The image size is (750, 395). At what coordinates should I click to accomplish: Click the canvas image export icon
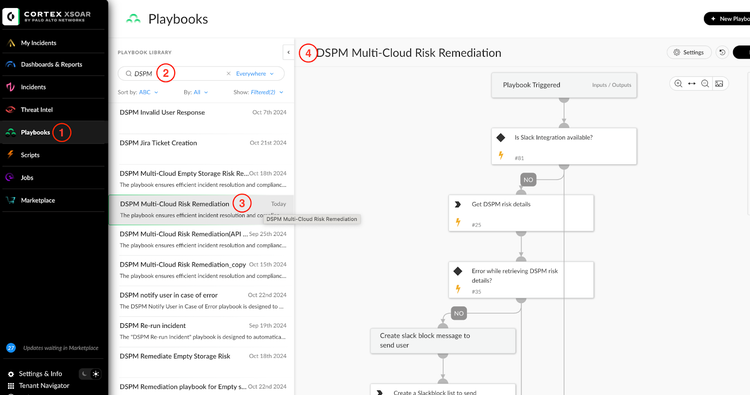click(719, 84)
